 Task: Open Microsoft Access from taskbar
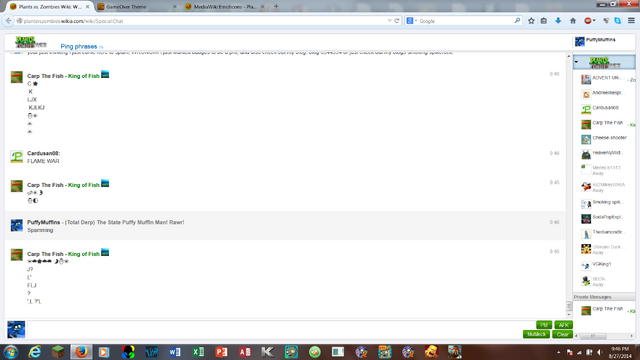pos(244,352)
